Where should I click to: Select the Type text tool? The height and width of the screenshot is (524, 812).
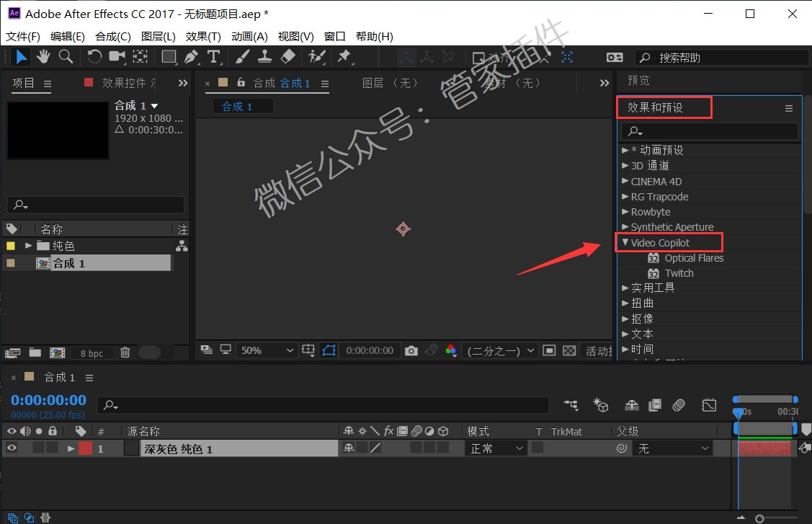214,56
